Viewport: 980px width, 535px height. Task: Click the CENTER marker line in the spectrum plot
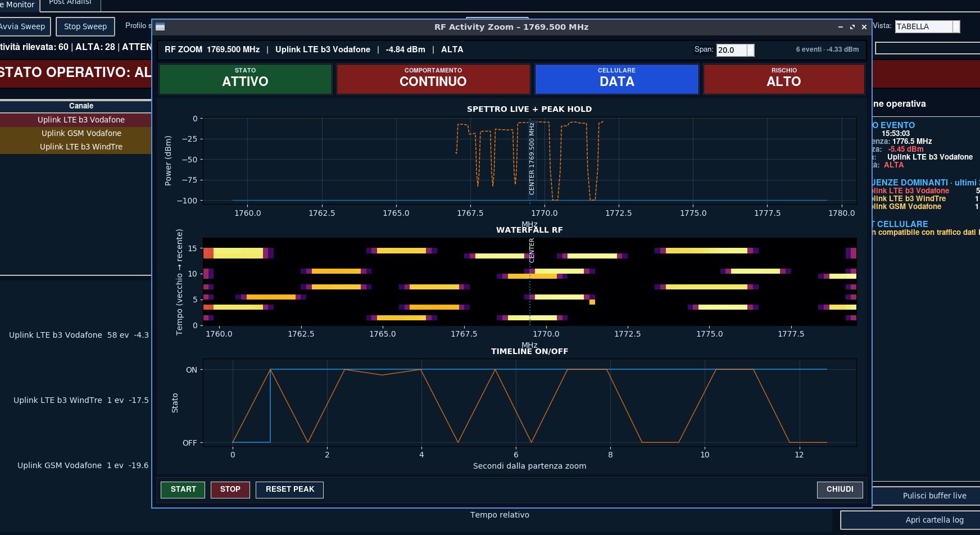529,159
